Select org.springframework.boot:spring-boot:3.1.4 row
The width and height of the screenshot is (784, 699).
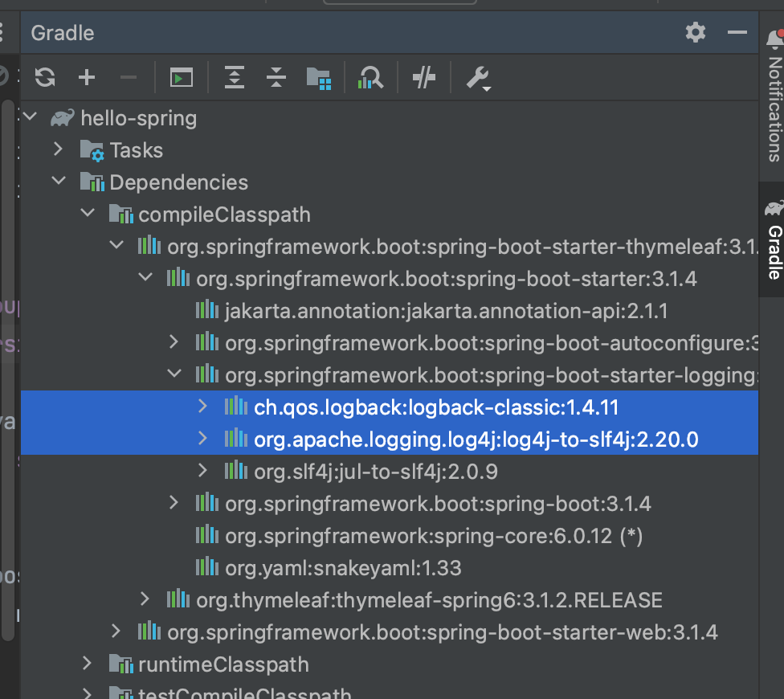390,504
